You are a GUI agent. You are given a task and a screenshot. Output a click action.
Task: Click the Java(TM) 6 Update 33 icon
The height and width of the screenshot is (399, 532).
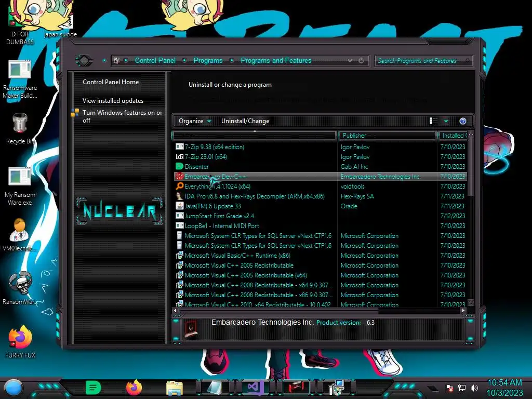click(x=179, y=206)
